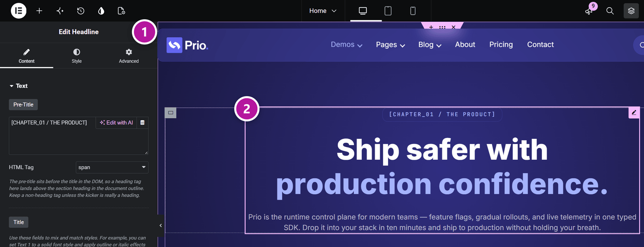644x247 pixels.
Task: Delete section with the X handle
Action: coord(454,27)
